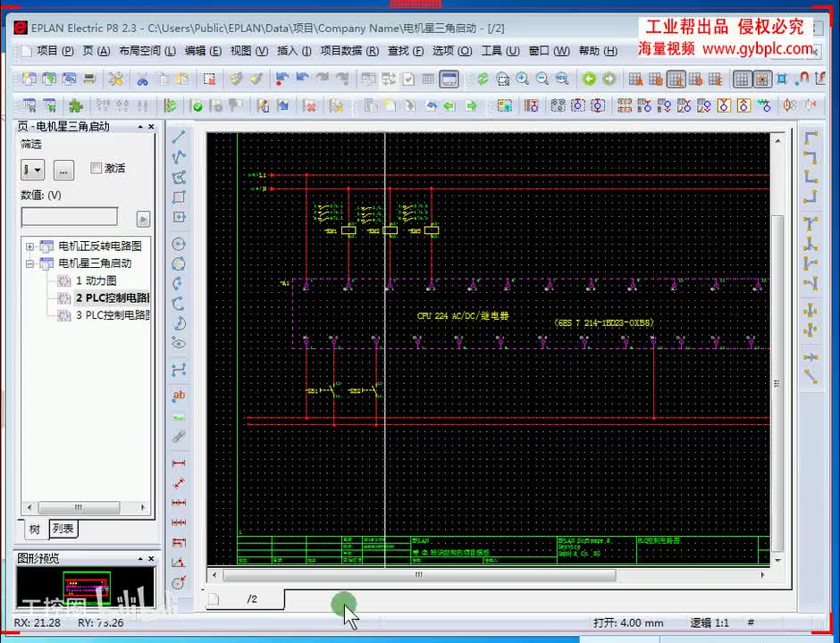Click the filter ellipsis button
Screen dimensions: 840x643
click(63, 171)
